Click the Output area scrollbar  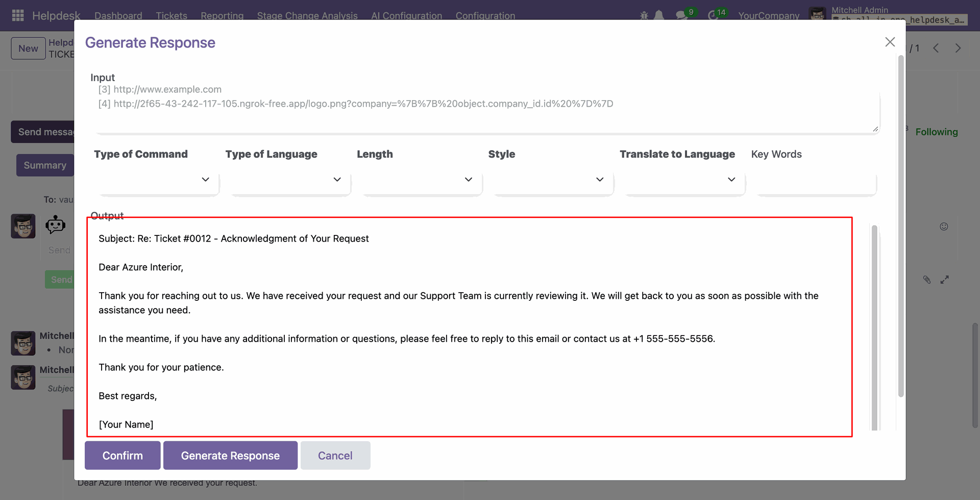pos(874,327)
